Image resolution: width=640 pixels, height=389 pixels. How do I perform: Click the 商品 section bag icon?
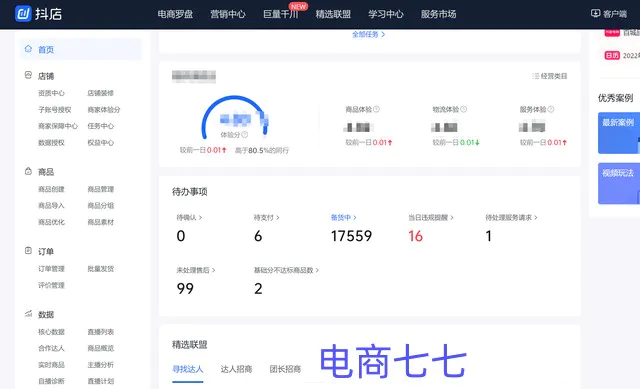[28, 171]
